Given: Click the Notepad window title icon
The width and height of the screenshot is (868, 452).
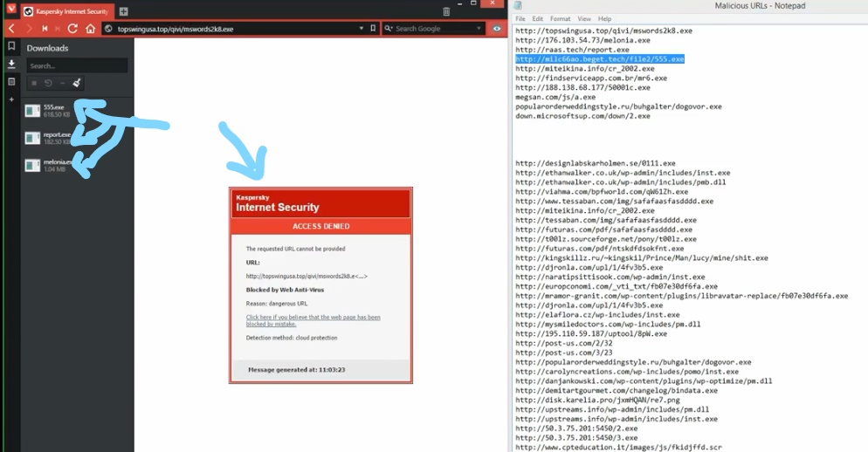Looking at the screenshot, I should click(518, 5).
